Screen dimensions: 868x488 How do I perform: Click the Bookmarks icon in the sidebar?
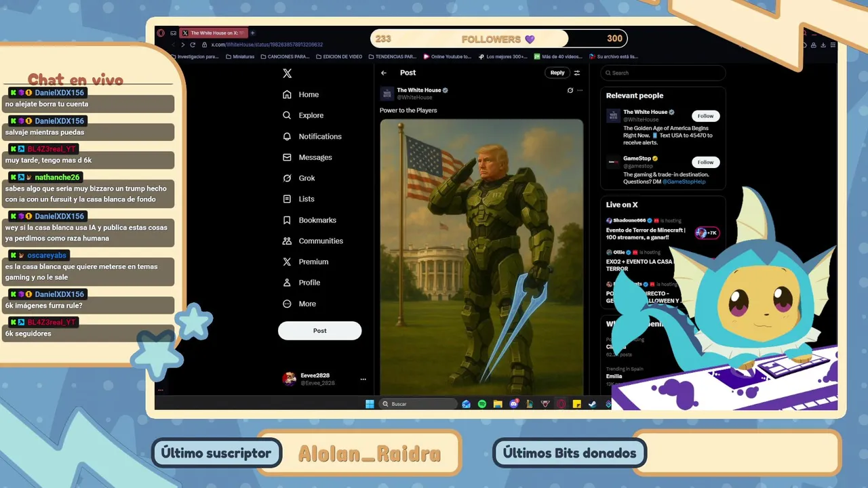(287, 220)
